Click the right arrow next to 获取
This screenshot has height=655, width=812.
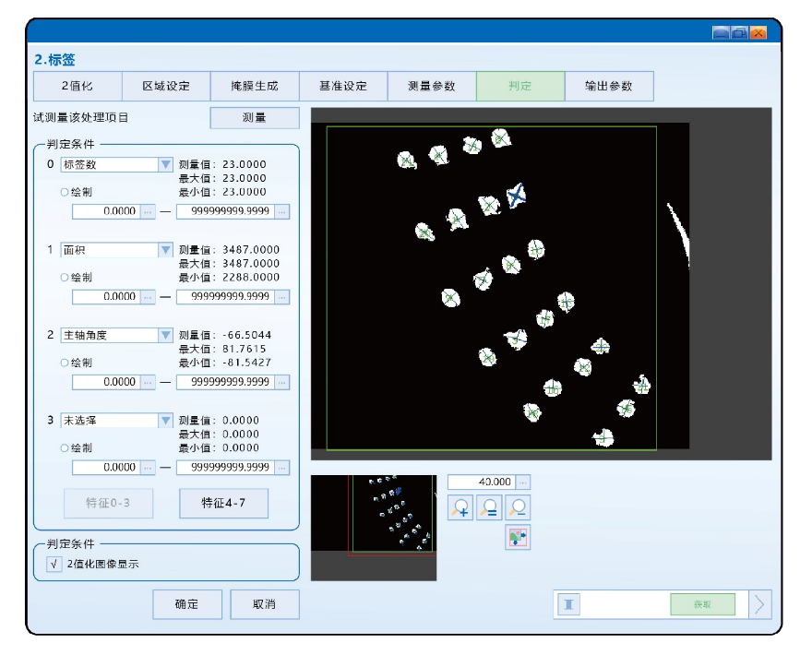(x=759, y=604)
